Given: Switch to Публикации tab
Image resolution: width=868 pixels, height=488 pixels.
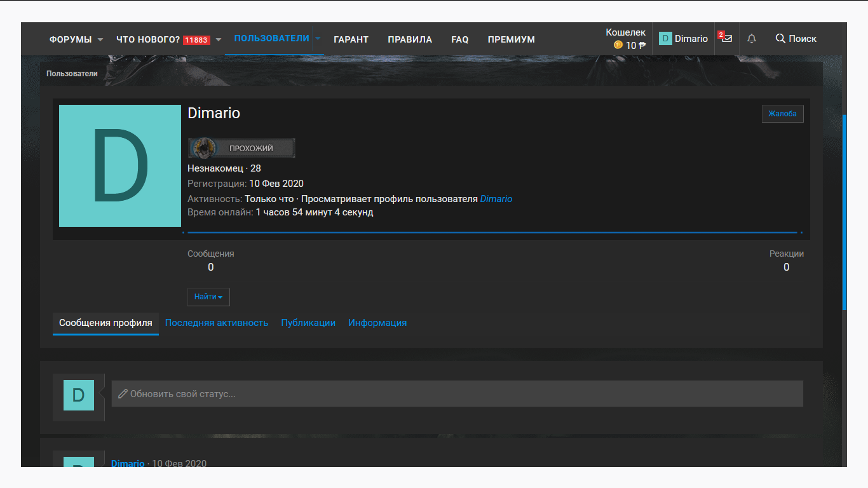Looking at the screenshot, I should 308,323.
